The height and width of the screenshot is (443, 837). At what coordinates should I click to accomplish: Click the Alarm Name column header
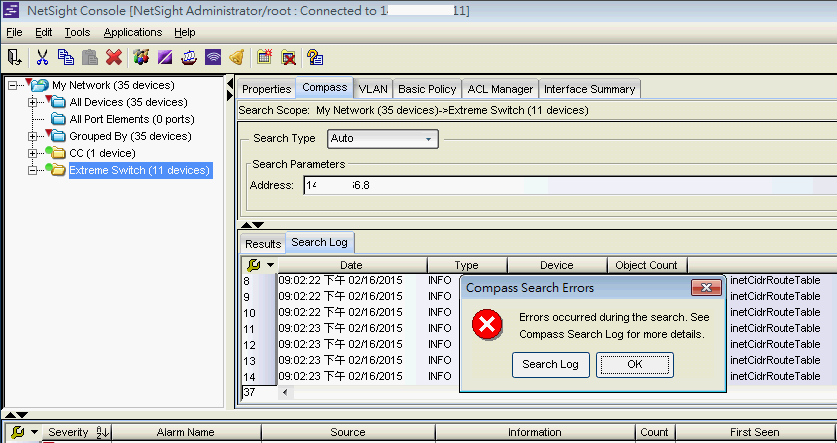(x=186, y=432)
